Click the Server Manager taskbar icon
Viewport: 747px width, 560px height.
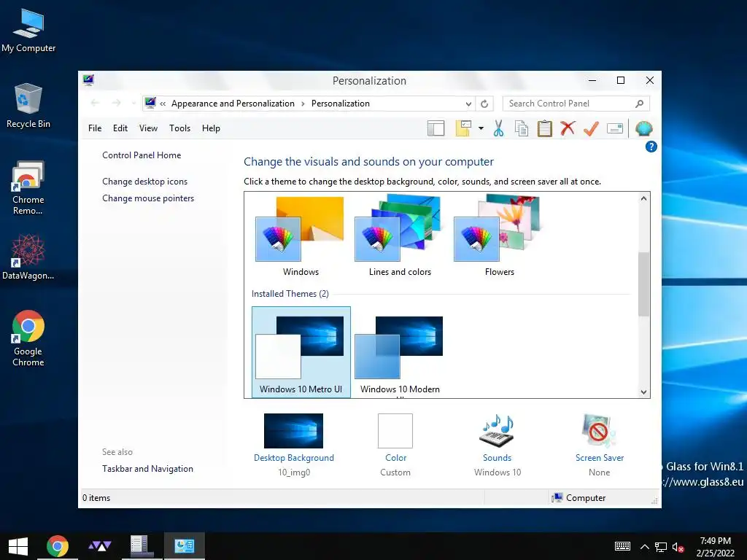(141, 546)
